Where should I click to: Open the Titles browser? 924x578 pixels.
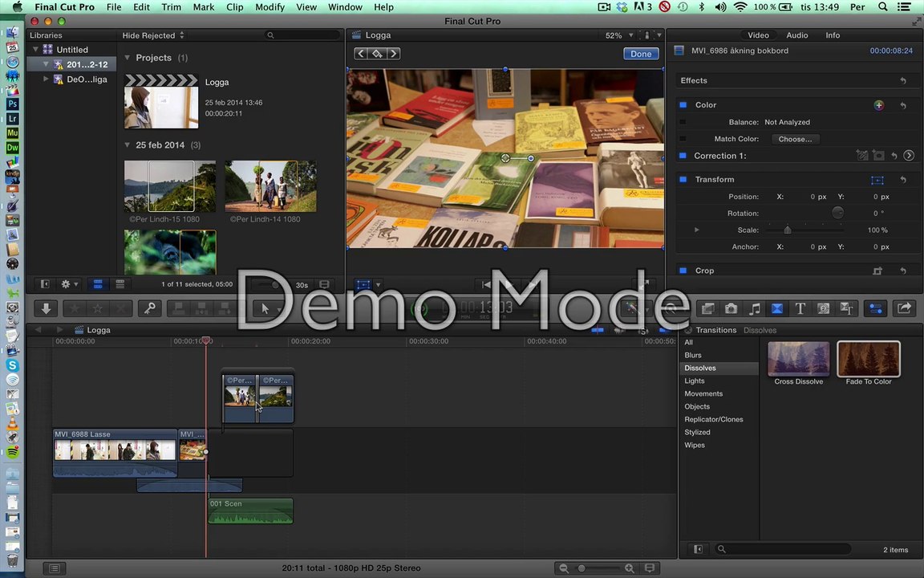click(800, 308)
